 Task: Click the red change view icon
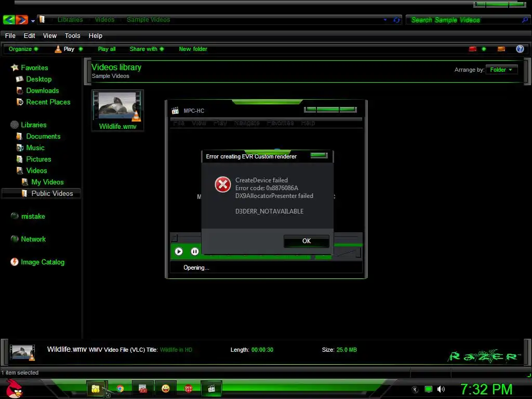(473, 49)
